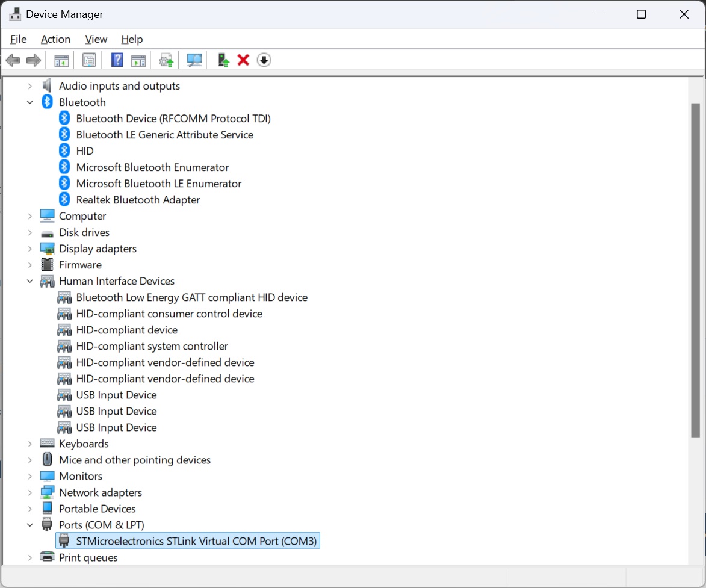Open the File menu
This screenshot has height=588, width=706.
(x=18, y=39)
